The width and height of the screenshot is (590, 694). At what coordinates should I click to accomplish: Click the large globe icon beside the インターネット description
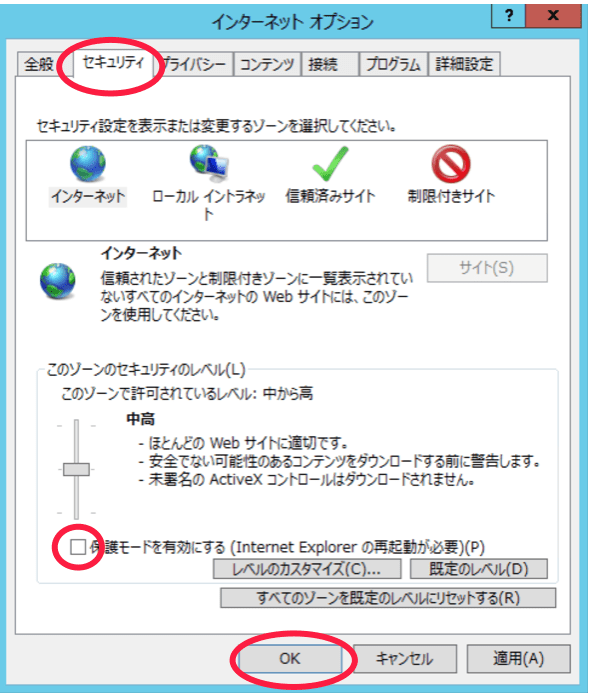tap(58, 281)
